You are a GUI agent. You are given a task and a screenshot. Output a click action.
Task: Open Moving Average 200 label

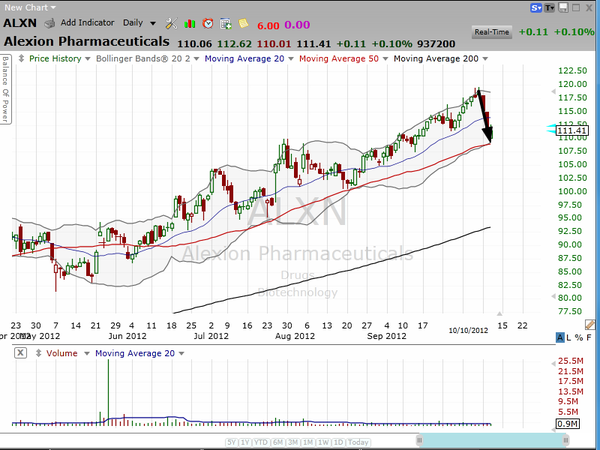(436, 59)
